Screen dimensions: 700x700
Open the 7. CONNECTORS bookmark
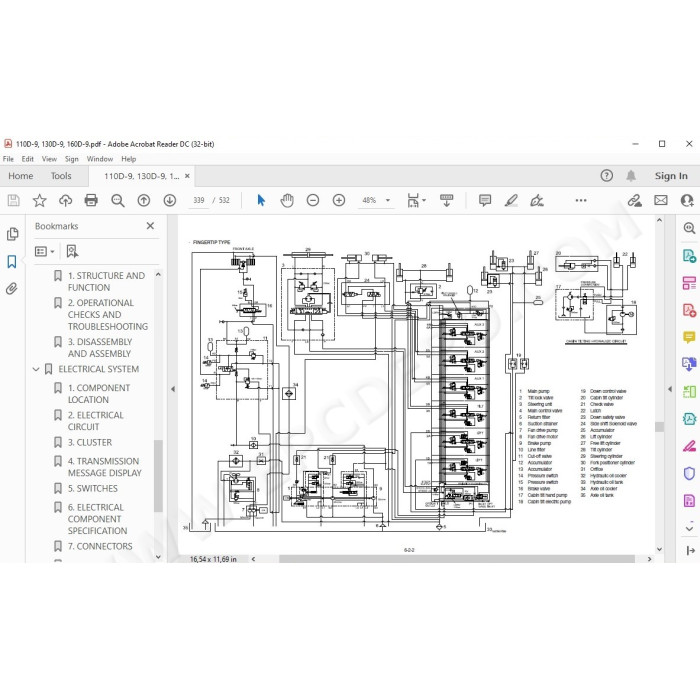click(100, 546)
